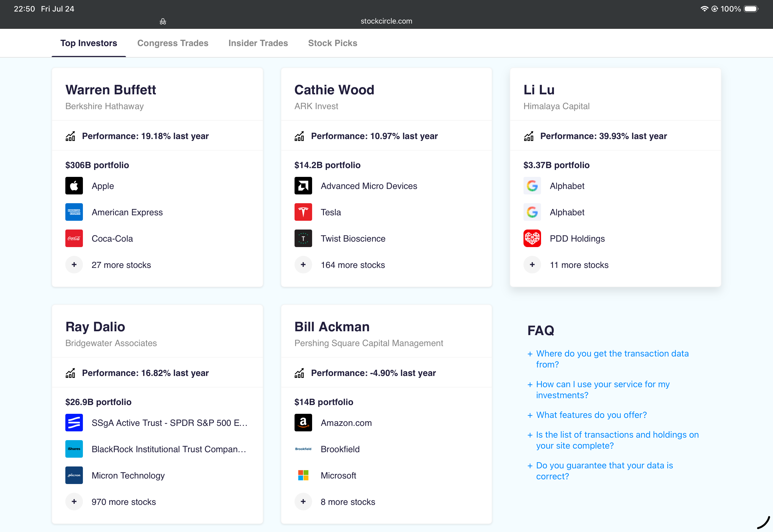Expand FAQ about guaranteeing data is correct

(600, 471)
